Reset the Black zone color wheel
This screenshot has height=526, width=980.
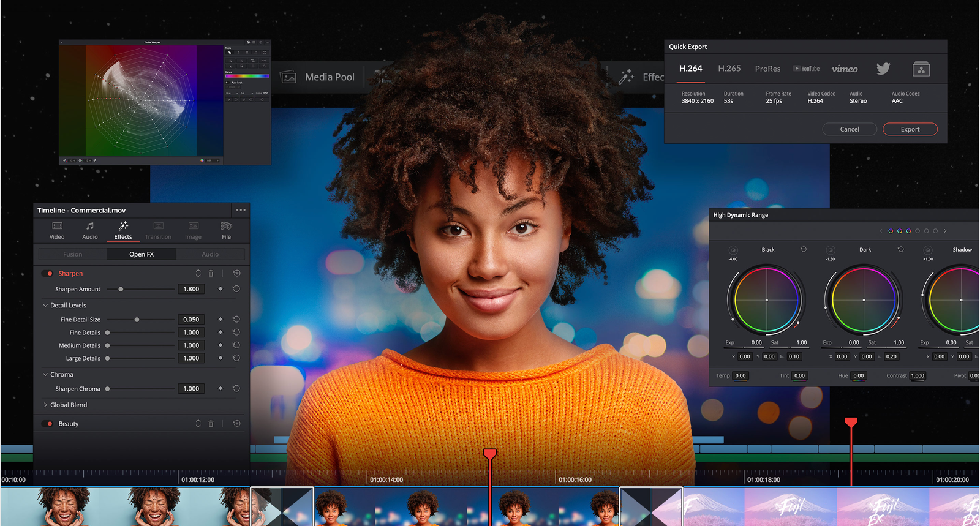point(804,249)
